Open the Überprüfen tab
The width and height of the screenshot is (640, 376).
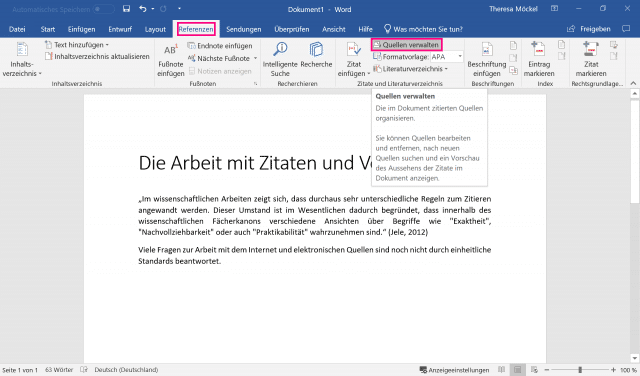(x=292, y=29)
